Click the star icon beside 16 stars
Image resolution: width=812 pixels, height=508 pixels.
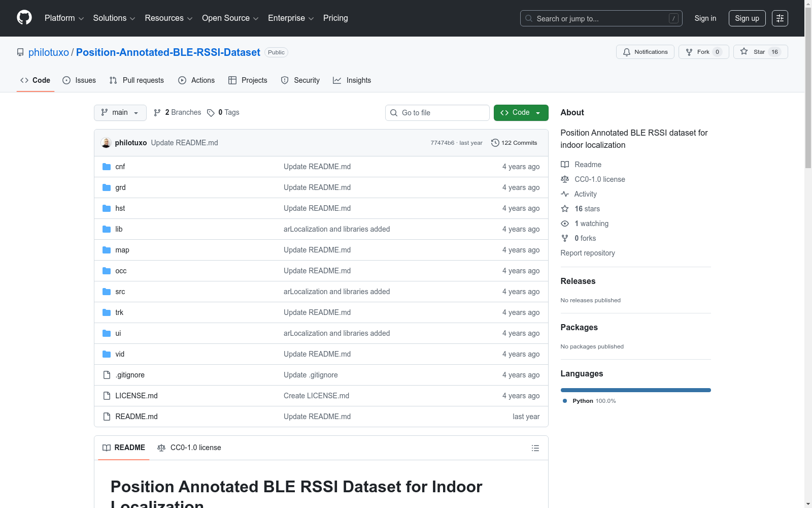click(565, 209)
